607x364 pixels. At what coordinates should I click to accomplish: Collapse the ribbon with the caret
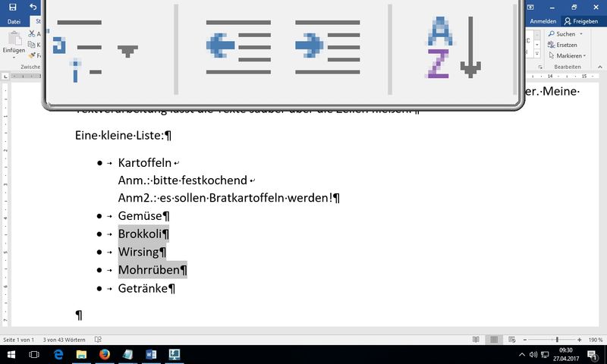pyautogui.click(x=600, y=67)
